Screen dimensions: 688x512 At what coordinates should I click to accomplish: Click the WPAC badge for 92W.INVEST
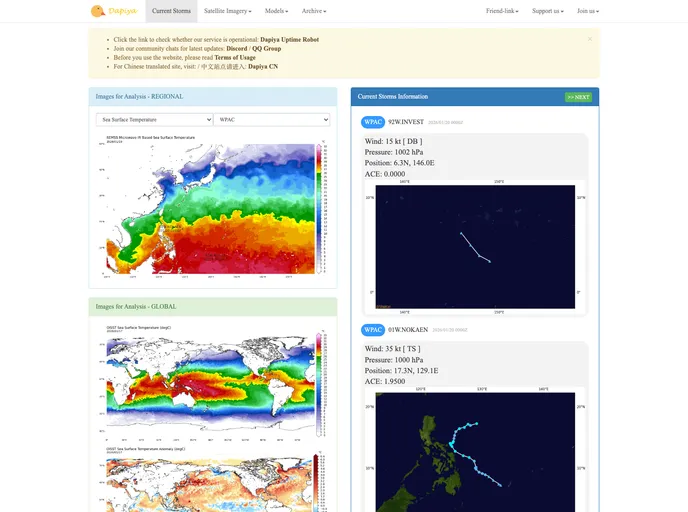(373, 121)
